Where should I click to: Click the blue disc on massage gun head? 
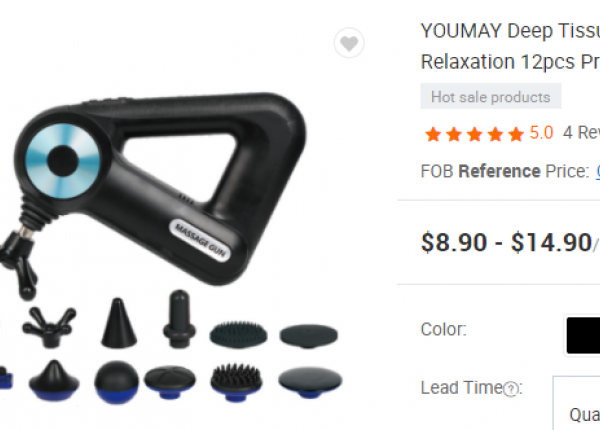tap(63, 161)
